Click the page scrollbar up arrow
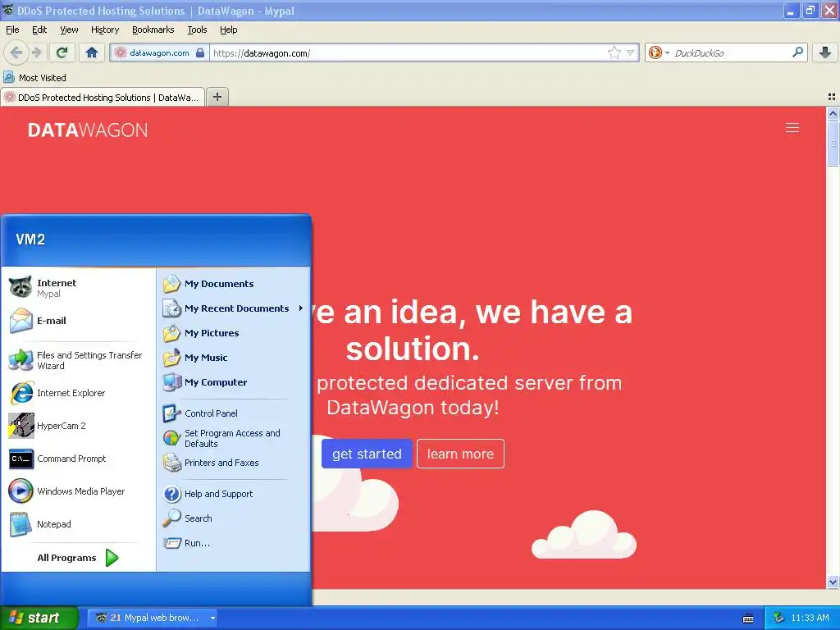The height and width of the screenshot is (630, 840). [x=833, y=113]
